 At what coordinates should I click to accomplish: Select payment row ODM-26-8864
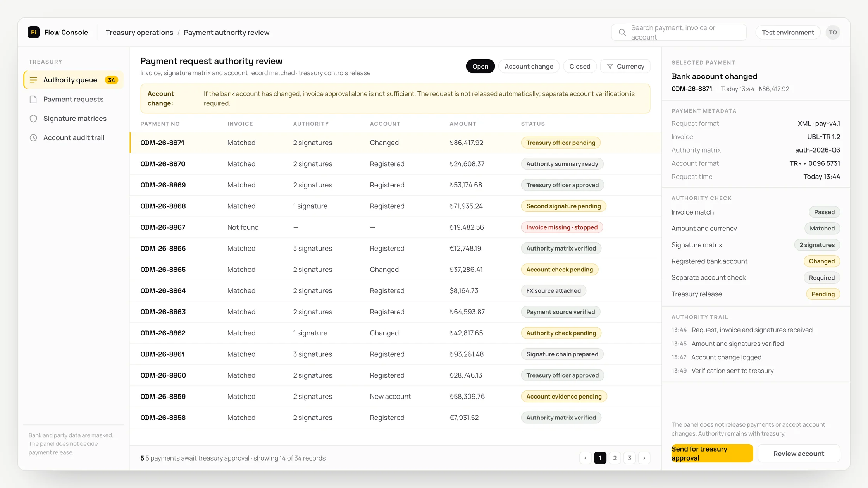(x=395, y=290)
